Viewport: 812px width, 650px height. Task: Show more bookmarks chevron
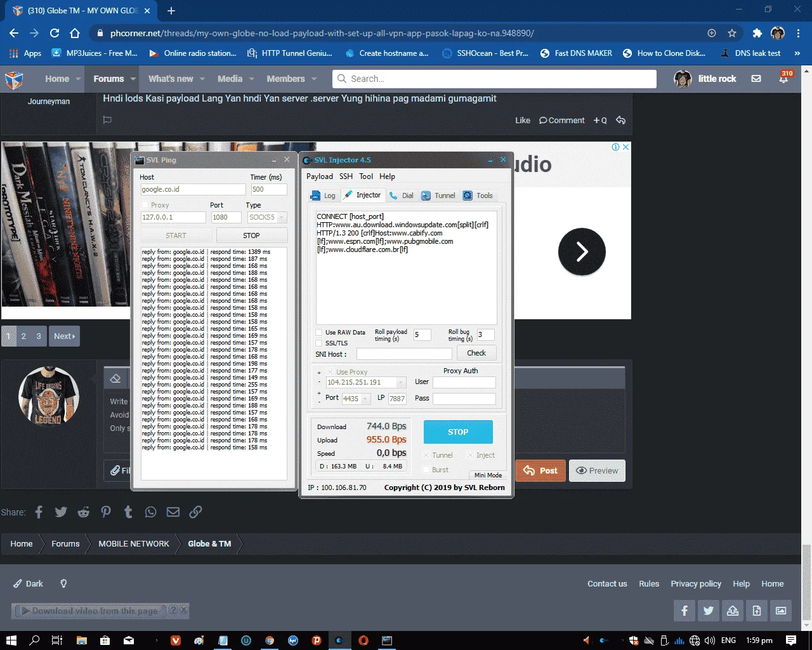tap(797, 53)
